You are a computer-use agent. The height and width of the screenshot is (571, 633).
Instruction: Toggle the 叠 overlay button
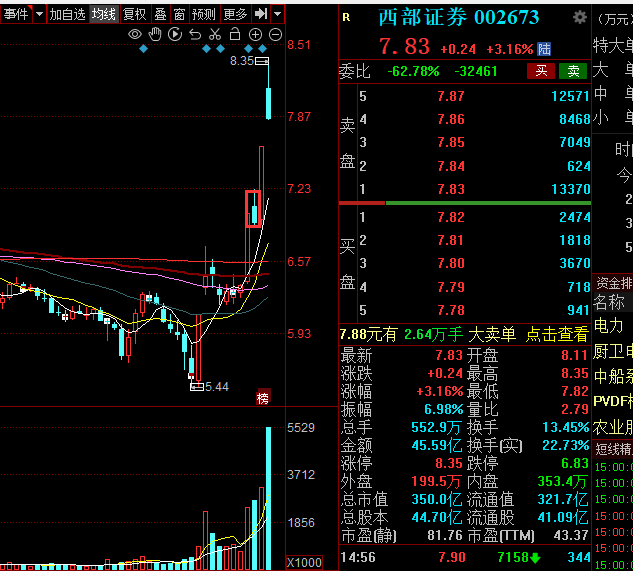161,14
